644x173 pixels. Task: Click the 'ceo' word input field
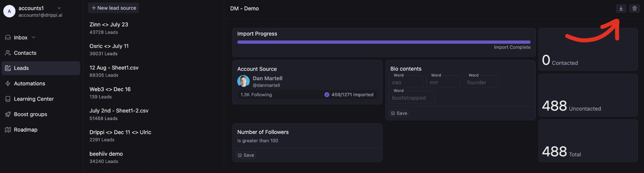pos(406,83)
